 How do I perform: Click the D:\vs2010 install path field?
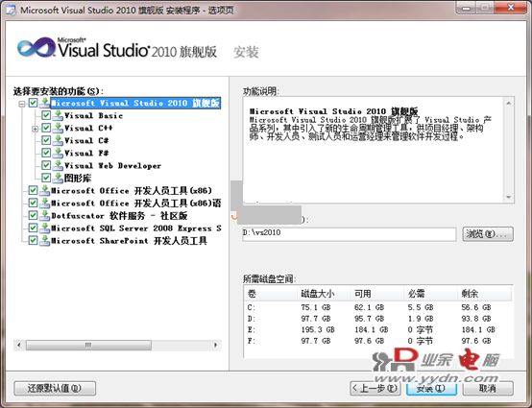[x=350, y=234]
